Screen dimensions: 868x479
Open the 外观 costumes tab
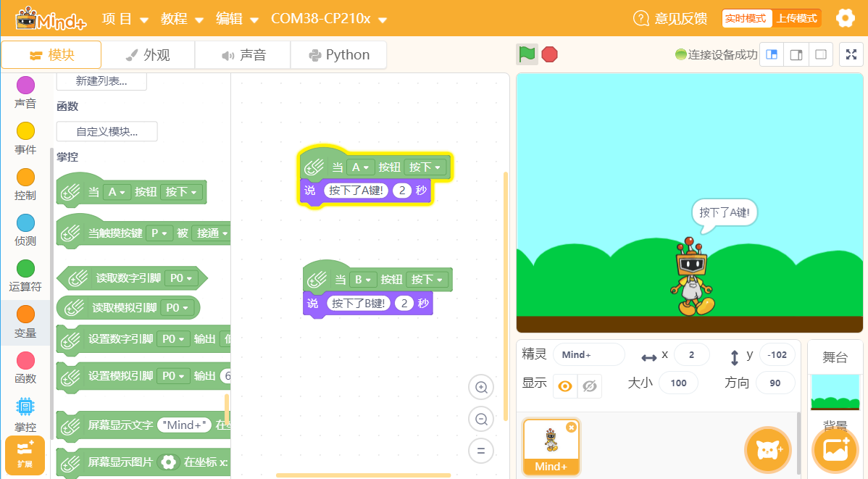(x=148, y=55)
